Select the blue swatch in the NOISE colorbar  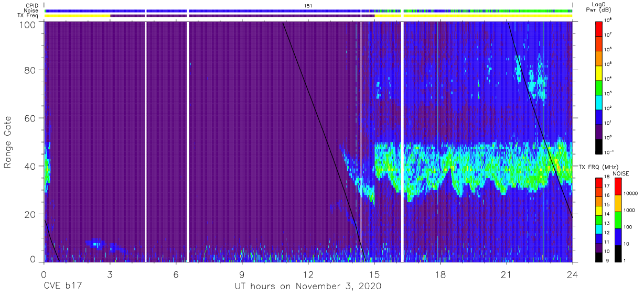(618, 237)
